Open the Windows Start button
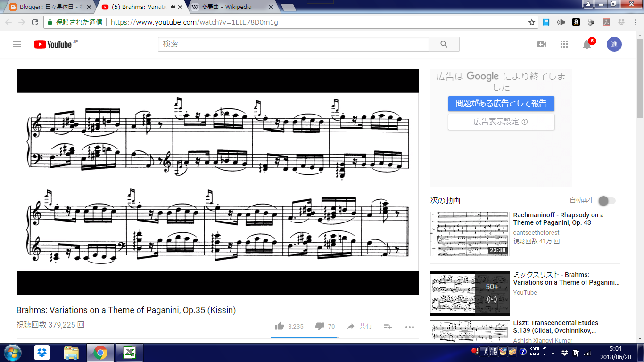The width and height of the screenshot is (644, 362). [12, 353]
